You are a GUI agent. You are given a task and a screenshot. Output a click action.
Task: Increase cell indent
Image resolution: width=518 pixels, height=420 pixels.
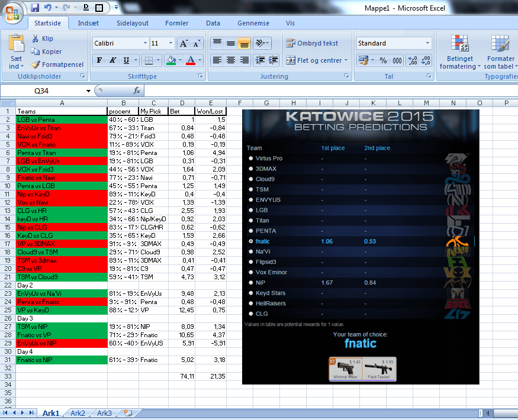click(273, 60)
